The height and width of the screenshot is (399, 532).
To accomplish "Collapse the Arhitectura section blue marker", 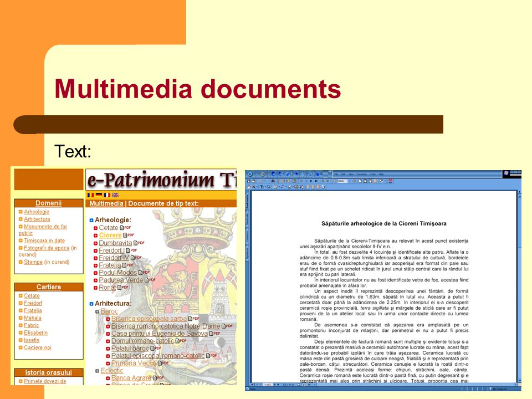I will [91, 304].
